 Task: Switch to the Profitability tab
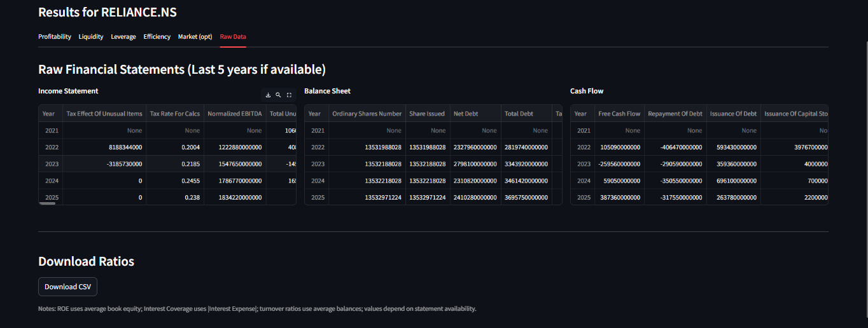[x=55, y=37]
